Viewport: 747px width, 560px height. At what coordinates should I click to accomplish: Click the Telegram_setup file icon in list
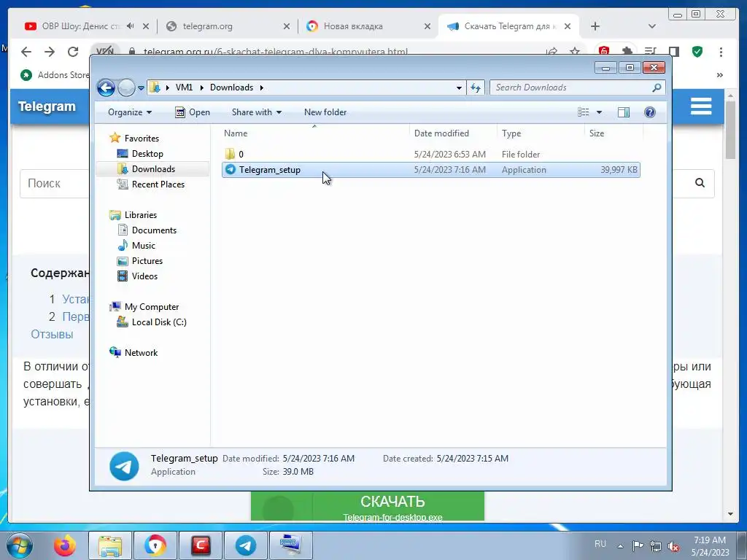[230, 169]
